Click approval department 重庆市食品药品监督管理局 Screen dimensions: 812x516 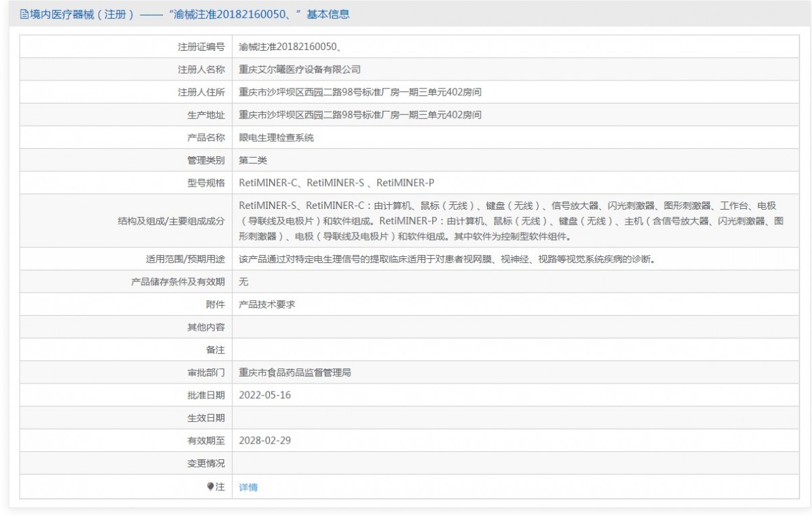click(x=295, y=373)
